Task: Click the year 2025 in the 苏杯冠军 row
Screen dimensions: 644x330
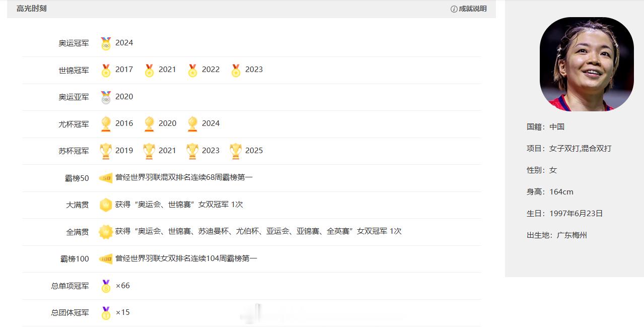Action: click(x=254, y=151)
